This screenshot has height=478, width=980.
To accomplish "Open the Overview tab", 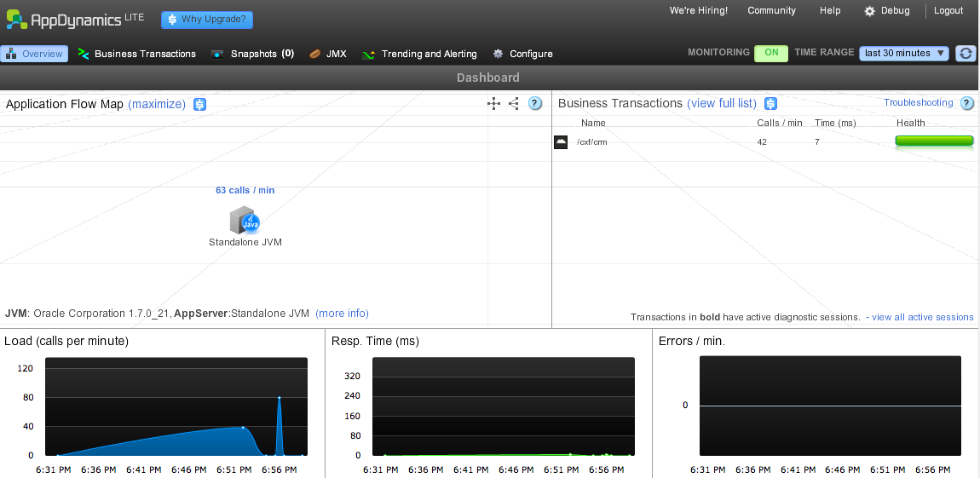I will click(34, 54).
